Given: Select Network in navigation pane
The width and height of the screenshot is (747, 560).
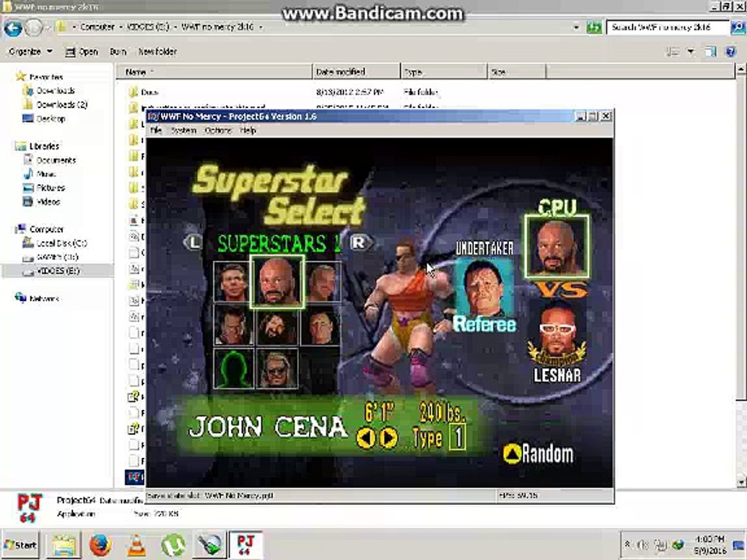Looking at the screenshot, I should [44, 299].
